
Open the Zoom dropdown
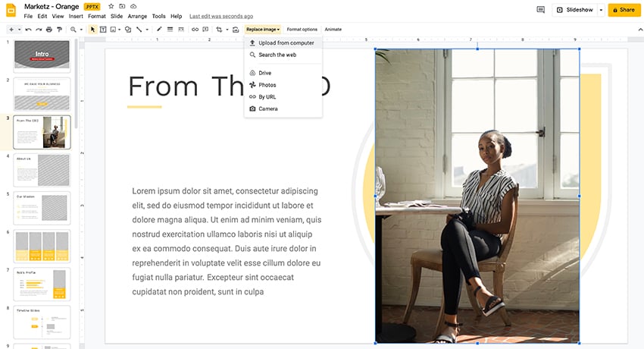click(76, 30)
